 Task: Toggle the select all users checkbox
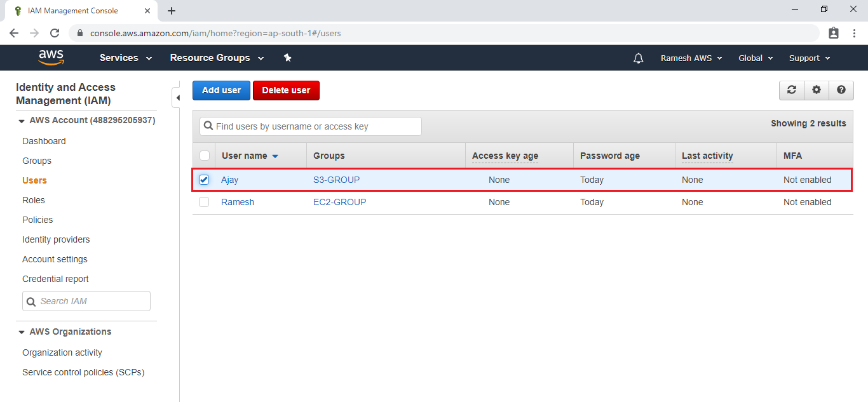[x=205, y=156]
